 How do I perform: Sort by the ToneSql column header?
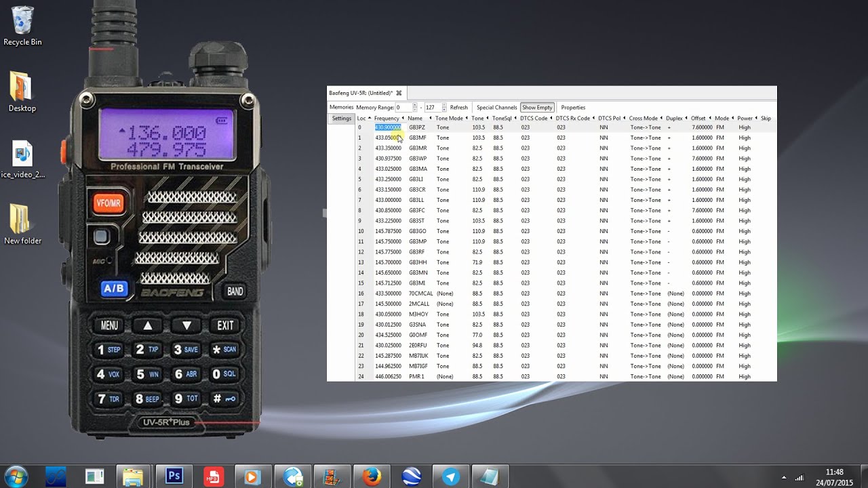click(x=505, y=119)
